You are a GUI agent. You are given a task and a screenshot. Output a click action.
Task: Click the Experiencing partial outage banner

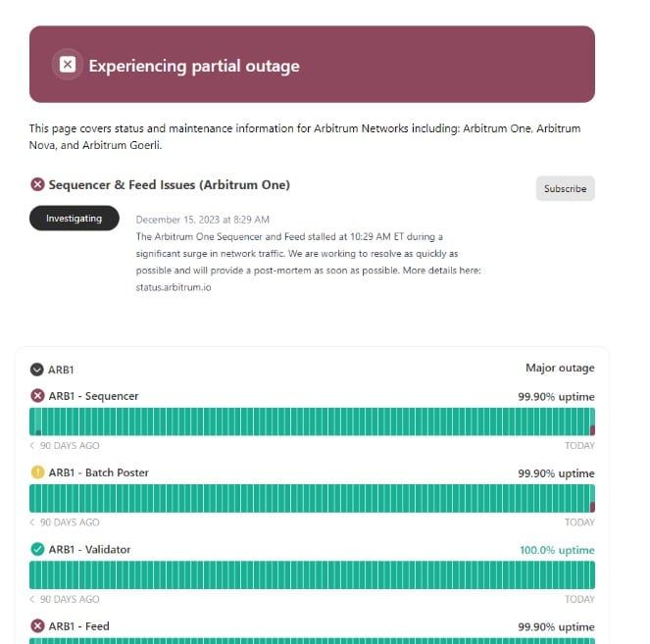click(312, 65)
